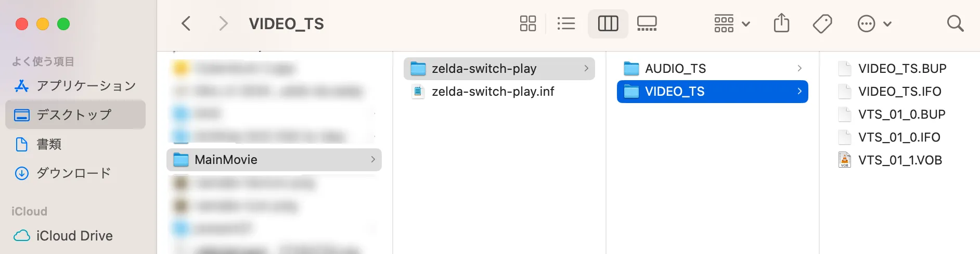This screenshot has height=254, width=980.
Task: Select column view mode
Action: click(608, 23)
